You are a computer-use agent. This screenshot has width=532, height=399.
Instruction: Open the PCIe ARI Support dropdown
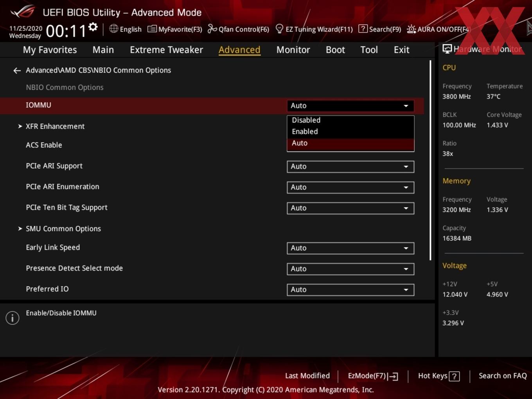coord(350,167)
